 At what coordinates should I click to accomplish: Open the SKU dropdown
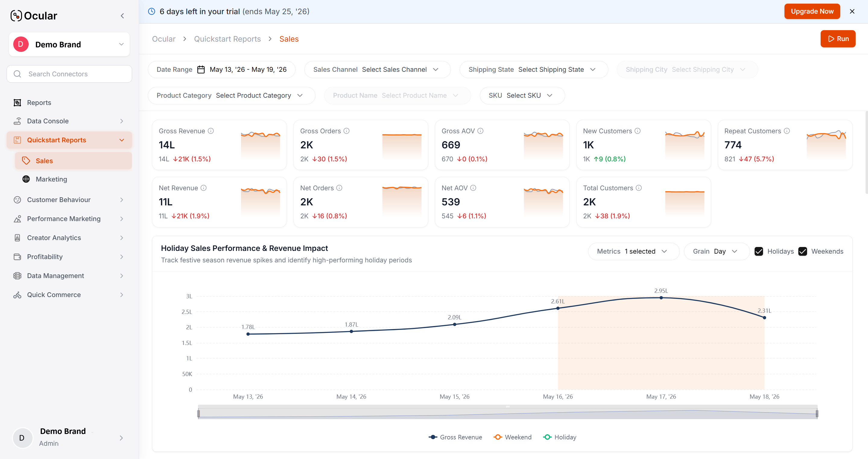(522, 95)
